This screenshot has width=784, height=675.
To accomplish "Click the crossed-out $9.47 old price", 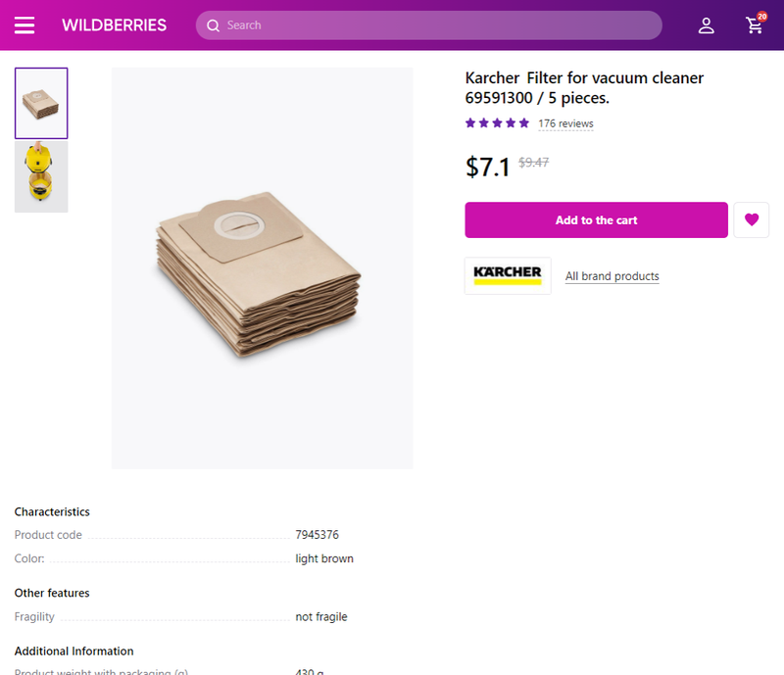I will pyautogui.click(x=533, y=163).
